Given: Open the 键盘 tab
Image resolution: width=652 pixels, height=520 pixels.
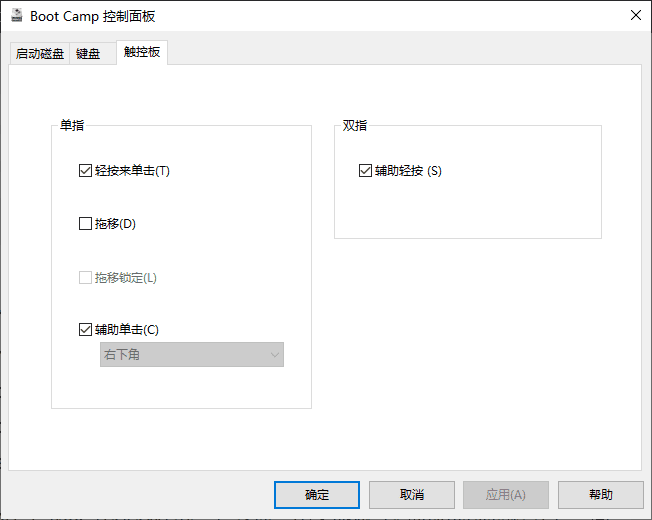Looking at the screenshot, I should point(88,54).
